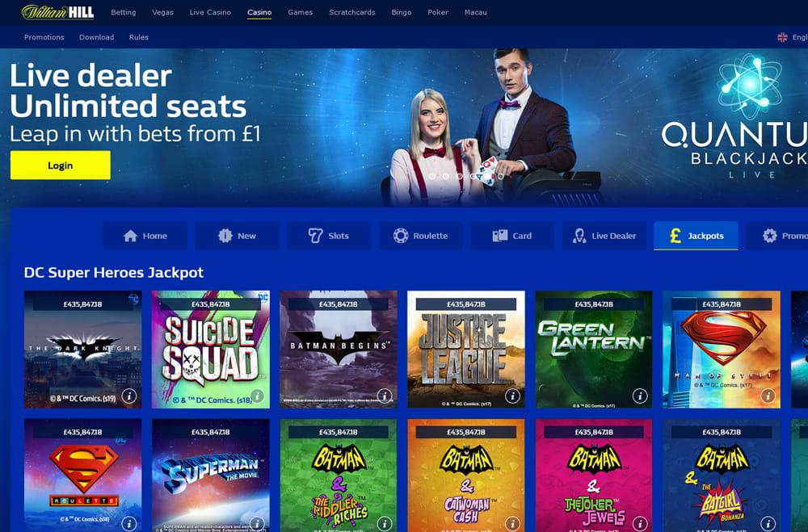808x532 pixels.
Task: Open info on Batman & Joker Jewels
Action: 640,523
